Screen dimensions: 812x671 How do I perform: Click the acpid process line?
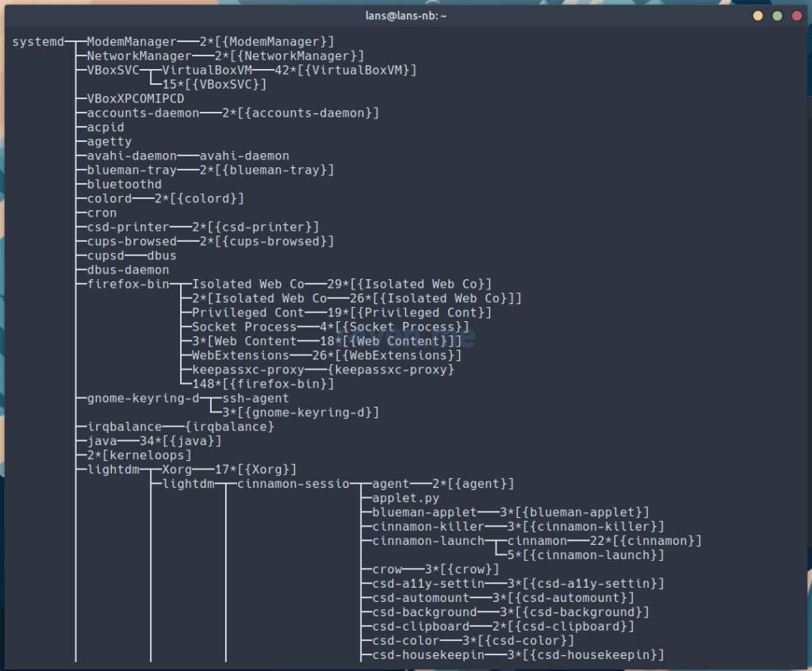[x=105, y=127]
